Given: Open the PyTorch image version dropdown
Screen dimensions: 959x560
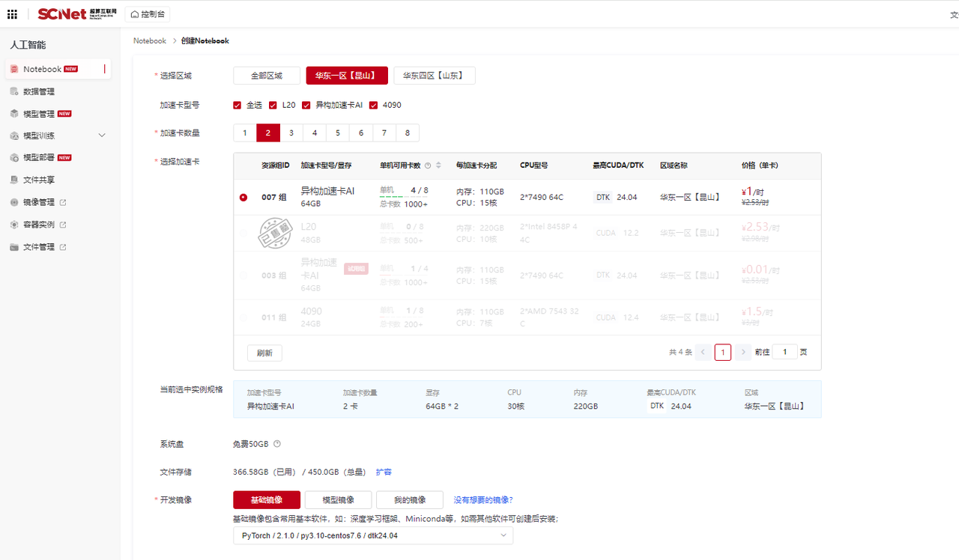Looking at the screenshot, I should click(373, 535).
